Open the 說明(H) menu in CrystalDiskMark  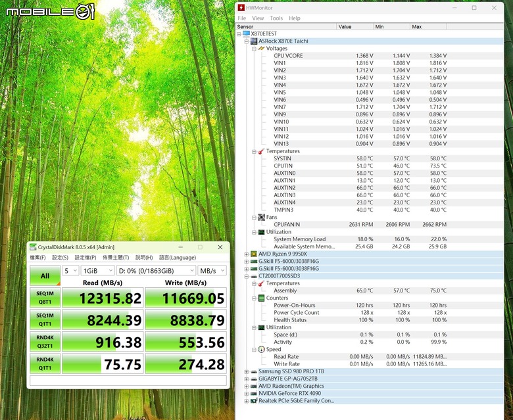pos(144,258)
